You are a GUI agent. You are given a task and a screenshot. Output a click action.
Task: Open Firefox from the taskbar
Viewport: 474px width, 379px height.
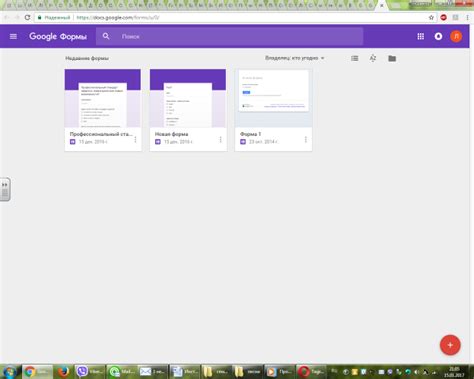63,371
